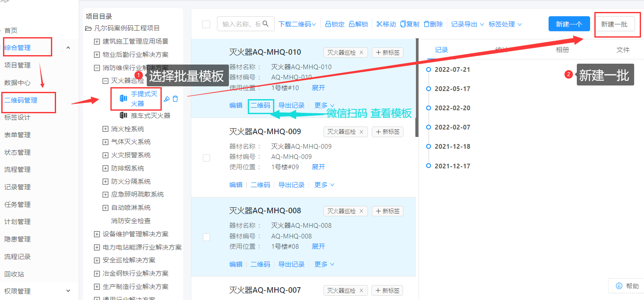Expand the 消火栓系统 tree node

click(x=106, y=129)
